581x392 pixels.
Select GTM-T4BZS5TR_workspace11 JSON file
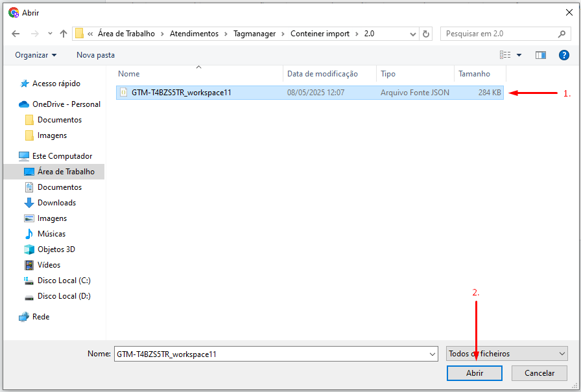click(x=182, y=93)
